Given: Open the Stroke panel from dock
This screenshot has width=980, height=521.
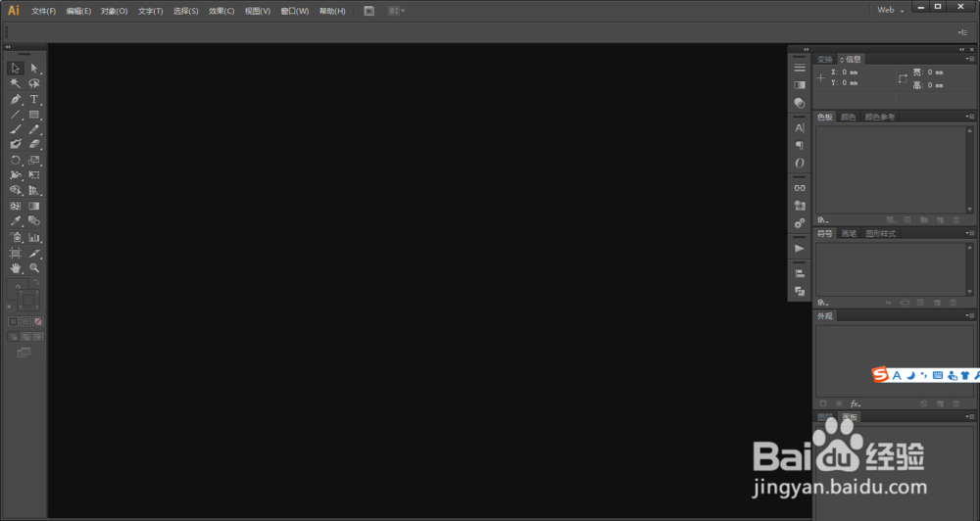Looking at the screenshot, I should click(x=800, y=68).
